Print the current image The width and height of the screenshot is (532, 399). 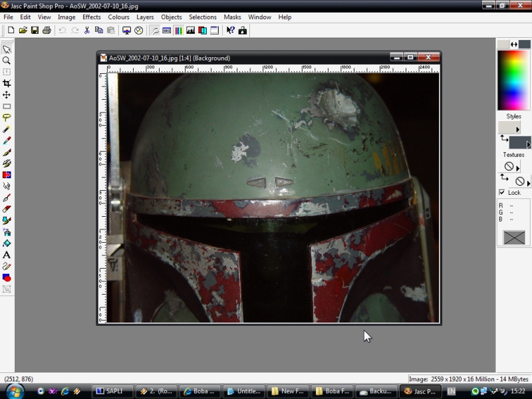(47, 31)
